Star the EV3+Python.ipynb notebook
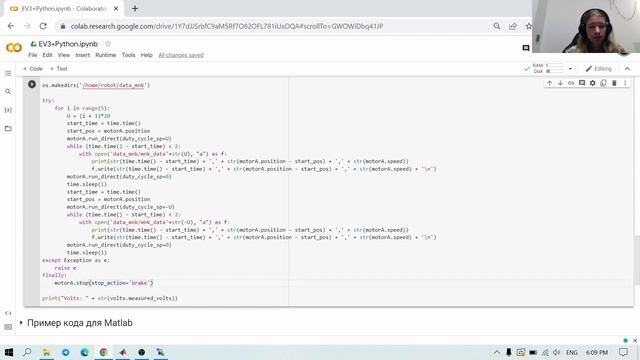This screenshot has width=640, height=360. pyautogui.click(x=108, y=44)
